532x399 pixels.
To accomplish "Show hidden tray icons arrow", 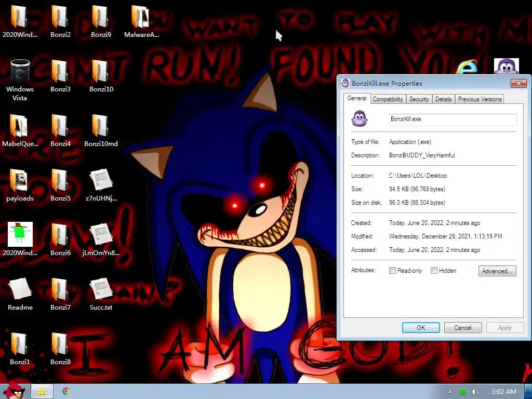I will [450, 392].
